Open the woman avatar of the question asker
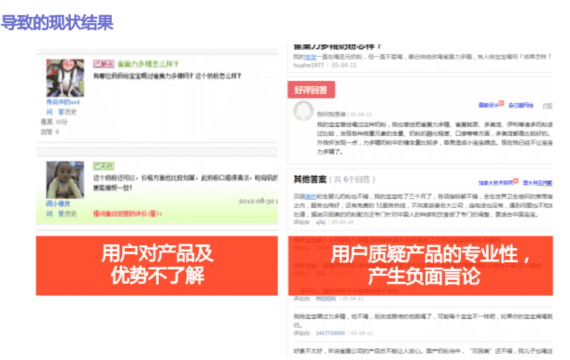The width and height of the screenshot is (570, 360). pos(65,78)
